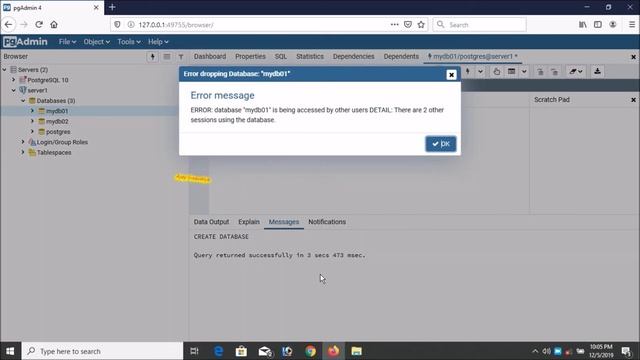
Task: Select the mydb01/postgres@server1 query tab
Action: click(472, 56)
